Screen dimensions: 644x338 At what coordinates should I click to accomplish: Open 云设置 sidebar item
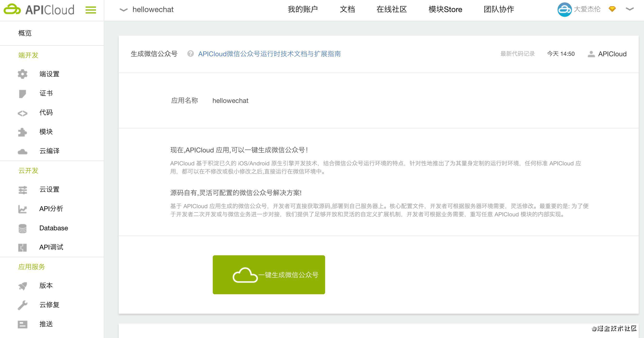click(49, 189)
